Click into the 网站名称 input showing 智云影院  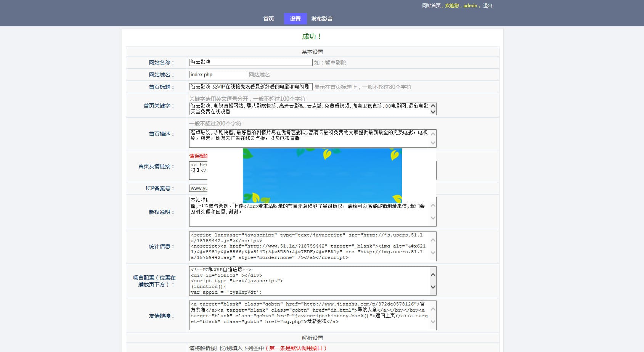click(250, 62)
